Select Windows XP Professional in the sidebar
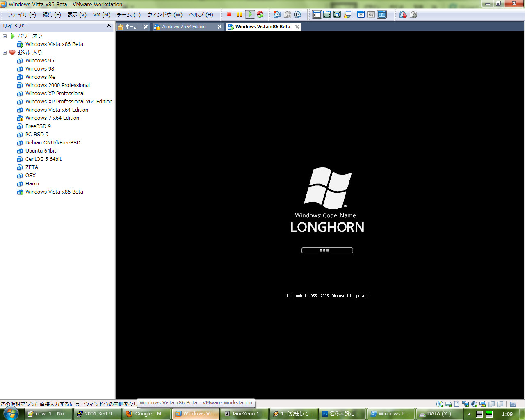Screen dimensions: 525x420 (55, 94)
